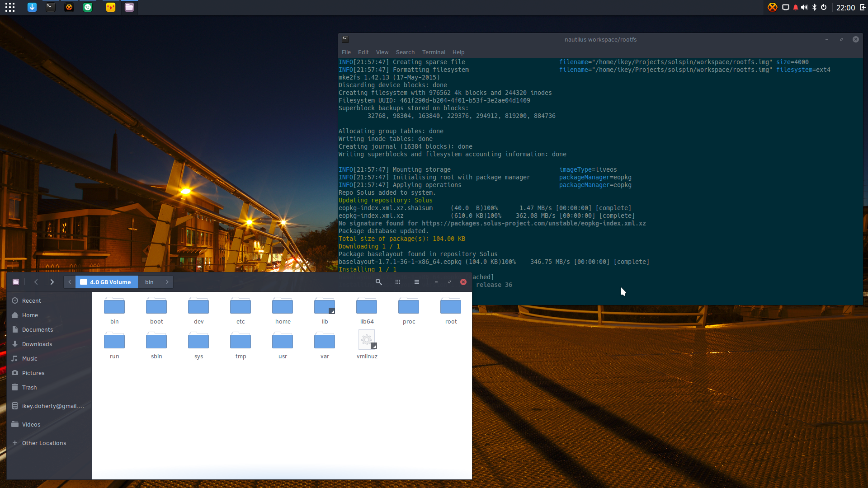This screenshot has width=868, height=488.
Task: Open the volume control in system tray
Action: (x=804, y=7)
